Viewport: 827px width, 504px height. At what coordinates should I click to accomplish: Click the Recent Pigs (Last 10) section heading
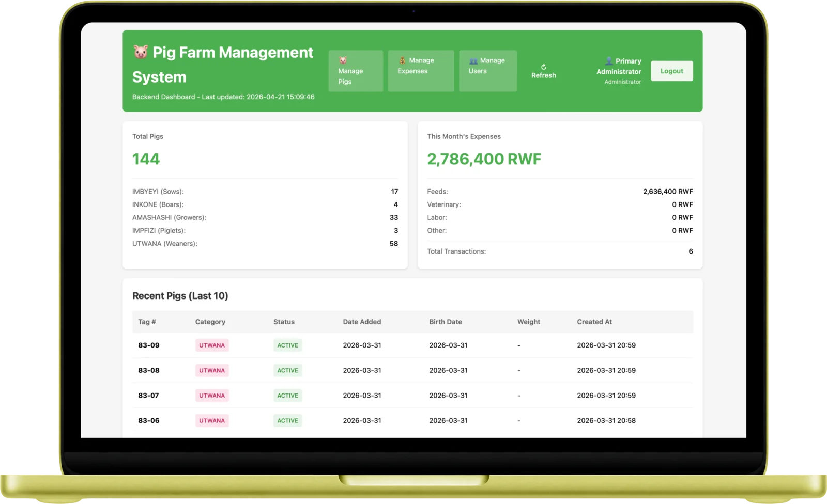tap(180, 295)
